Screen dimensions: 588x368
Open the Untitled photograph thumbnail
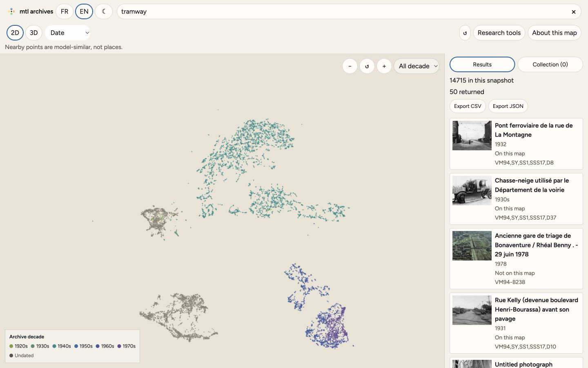(472, 364)
